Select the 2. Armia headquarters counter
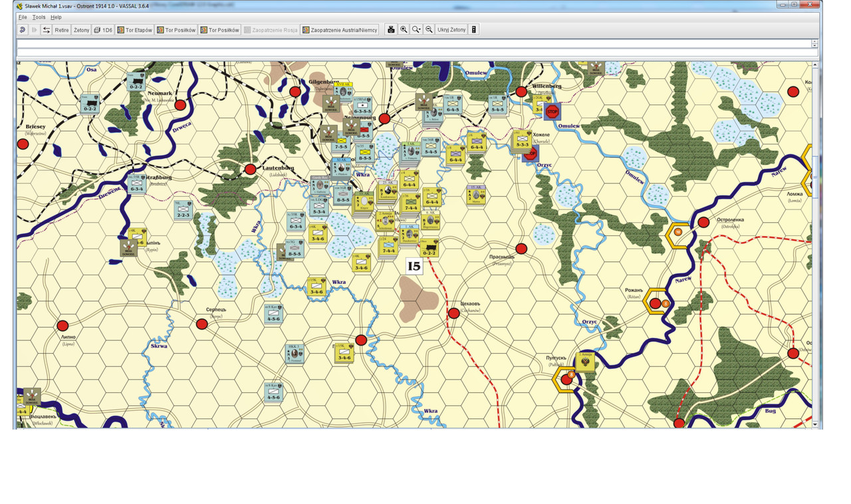The width and height of the screenshot is (851, 504). 386,219
